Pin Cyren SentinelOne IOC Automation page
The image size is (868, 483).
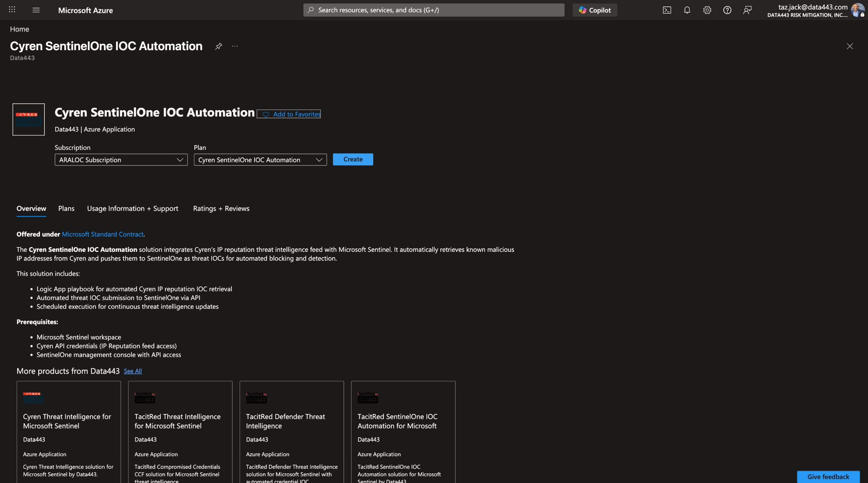pos(219,46)
